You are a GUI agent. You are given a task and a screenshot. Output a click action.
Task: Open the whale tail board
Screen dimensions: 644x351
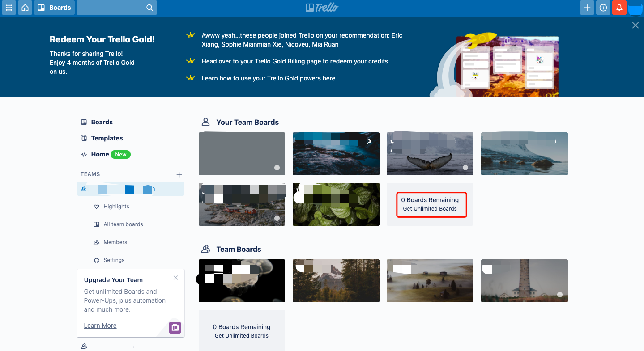pos(430,154)
